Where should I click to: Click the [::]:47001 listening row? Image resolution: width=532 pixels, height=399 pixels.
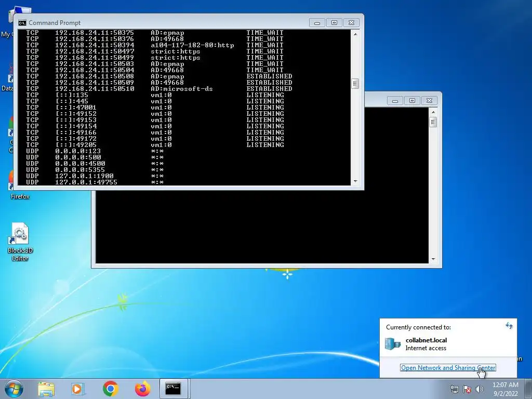pyautogui.click(x=155, y=107)
